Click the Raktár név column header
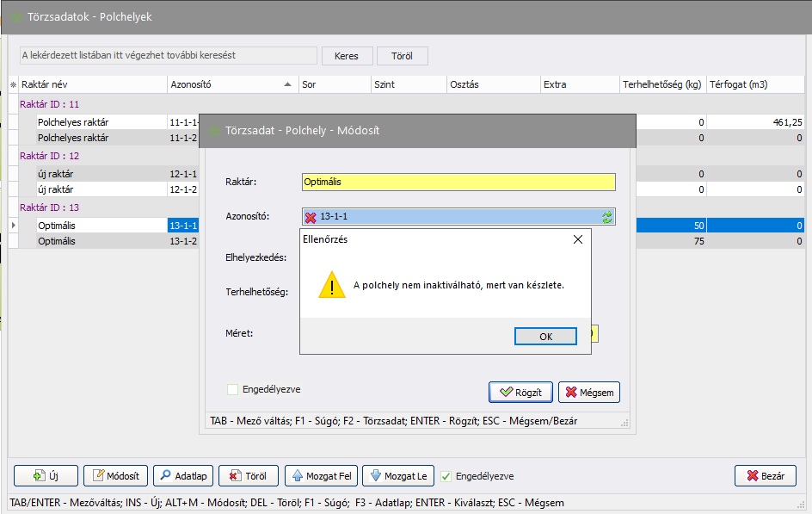Screen dimensions: 812x514 coord(92,84)
